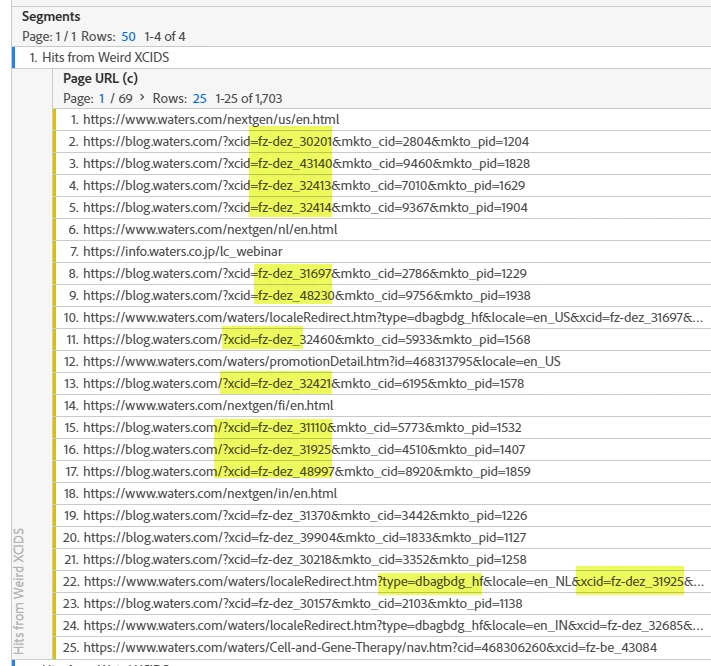Select row 7 info.waters.co.jp/lc_webinar URL
The height and width of the screenshot is (666, 711).
(x=183, y=252)
